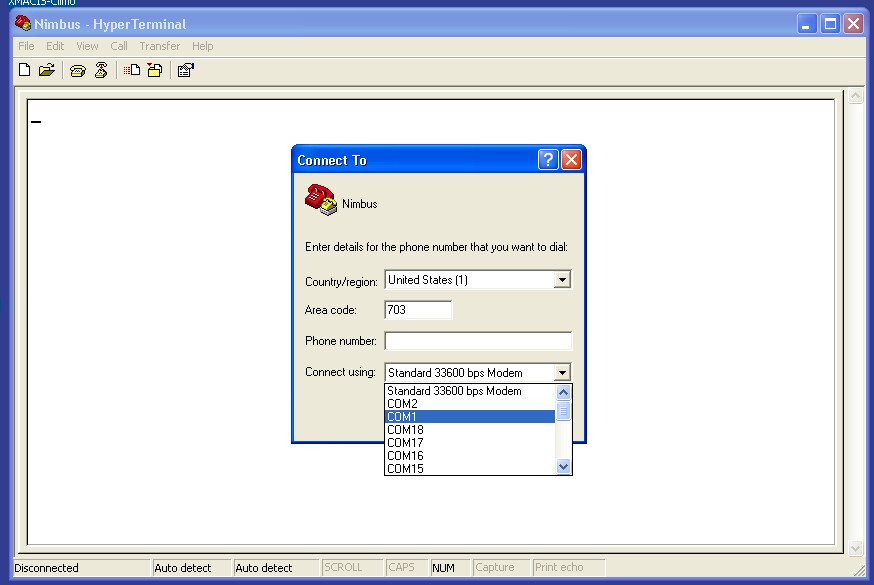Open the File menu
The width and height of the screenshot is (874, 585).
[x=26, y=46]
